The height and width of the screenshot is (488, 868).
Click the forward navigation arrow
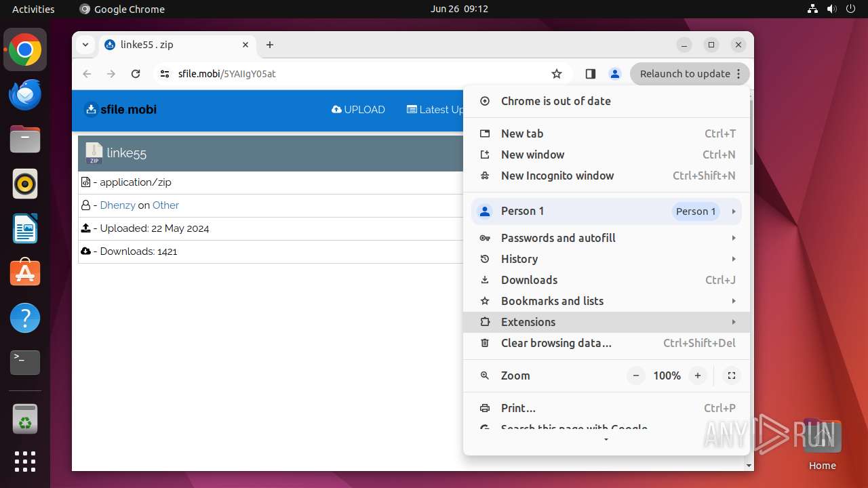coord(111,74)
